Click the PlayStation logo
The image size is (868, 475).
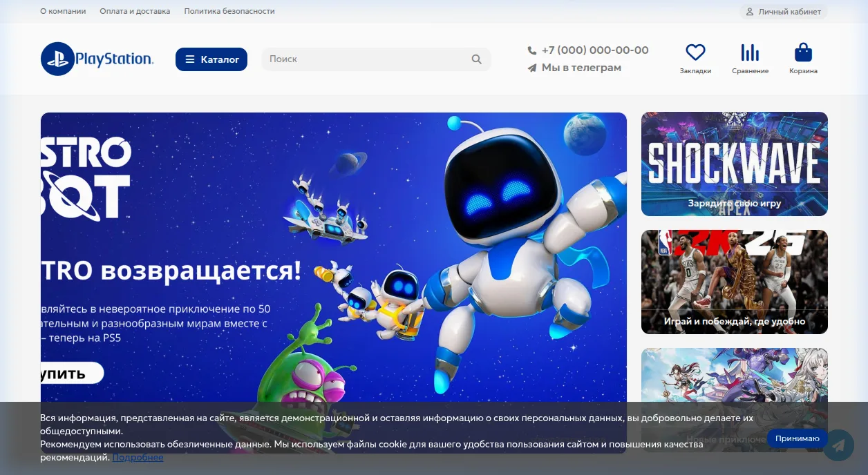click(x=97, y=59)
